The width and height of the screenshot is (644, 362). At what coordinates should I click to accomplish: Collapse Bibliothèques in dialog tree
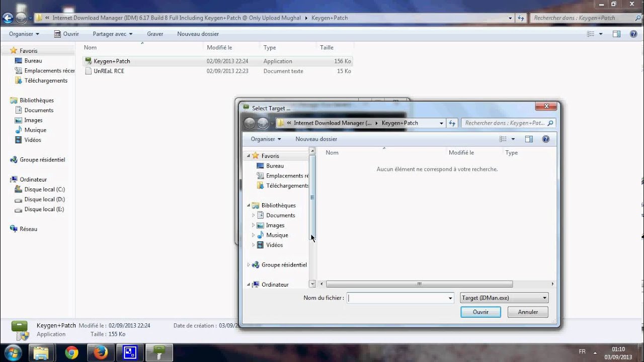pyautogui.click(x=249, y=205)
